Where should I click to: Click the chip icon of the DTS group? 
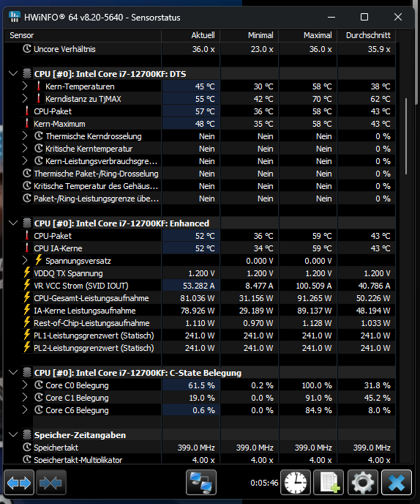pos(27,73)
